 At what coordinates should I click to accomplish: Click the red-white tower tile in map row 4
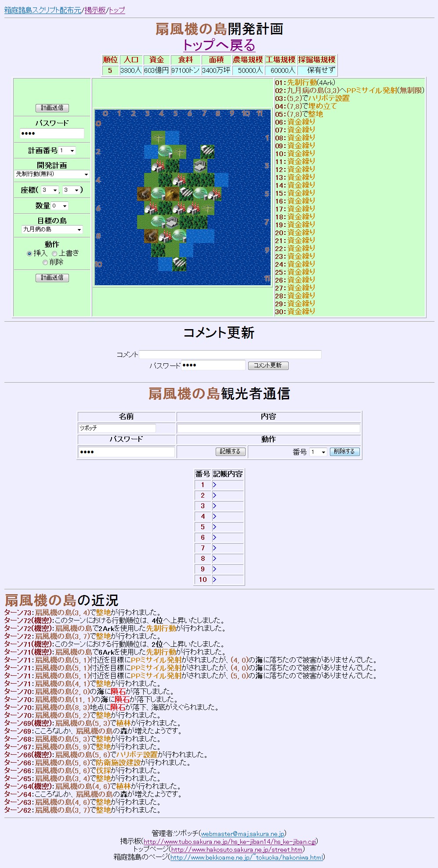(x=179, y=180)
